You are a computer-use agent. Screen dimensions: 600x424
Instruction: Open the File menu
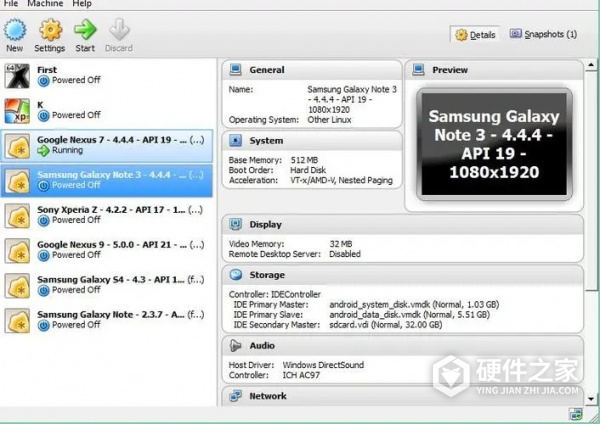click(x=11, y=4)
